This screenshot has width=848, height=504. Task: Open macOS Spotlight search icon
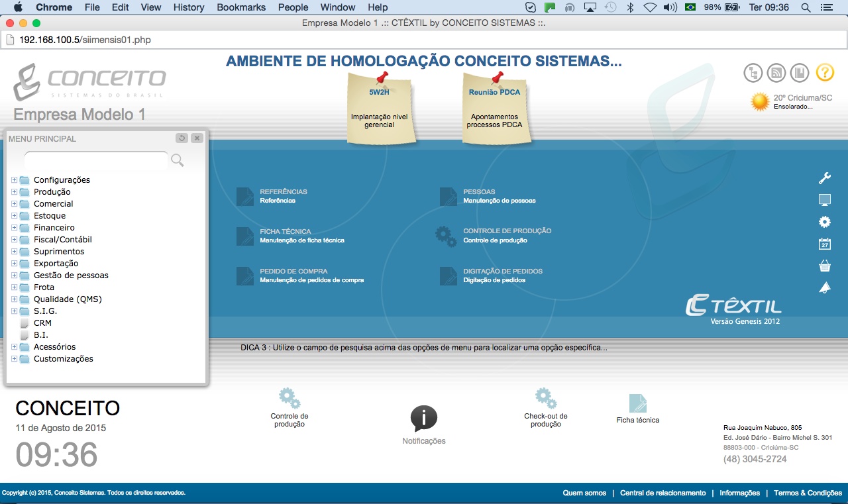[806, 7]
